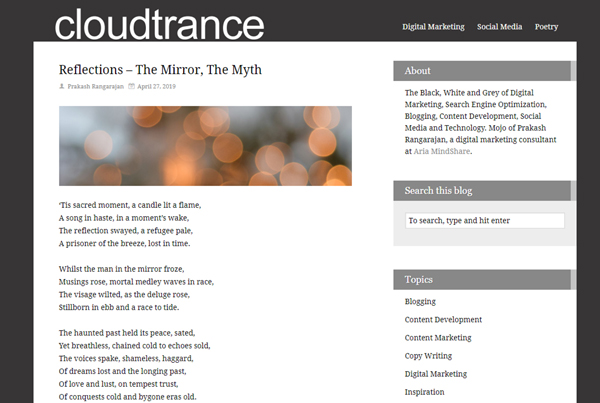Click the bokeh lights featured image
This screenshot has height=403, width=600.
pos(205,146)
